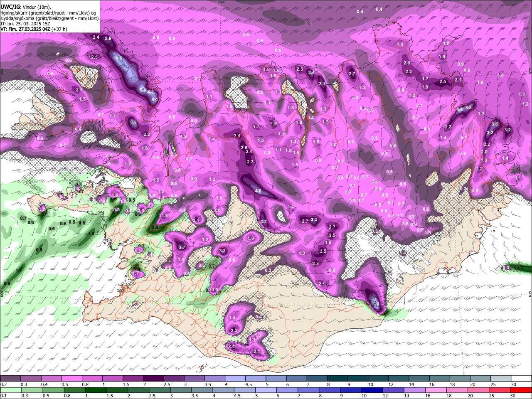Click the 'rigning/skúrir' legend description line
Viewport: 532px width, 399px height.
pos(49,13)
